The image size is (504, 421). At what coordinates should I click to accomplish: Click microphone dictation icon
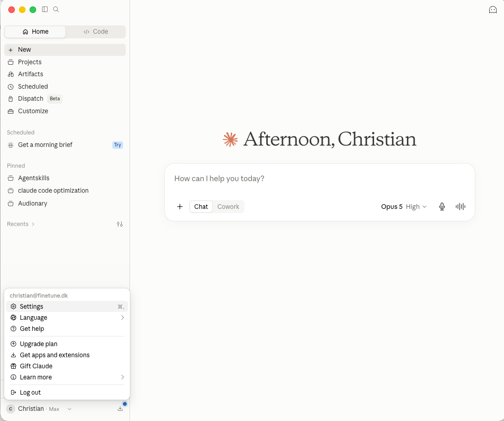(x=442, y=207)
